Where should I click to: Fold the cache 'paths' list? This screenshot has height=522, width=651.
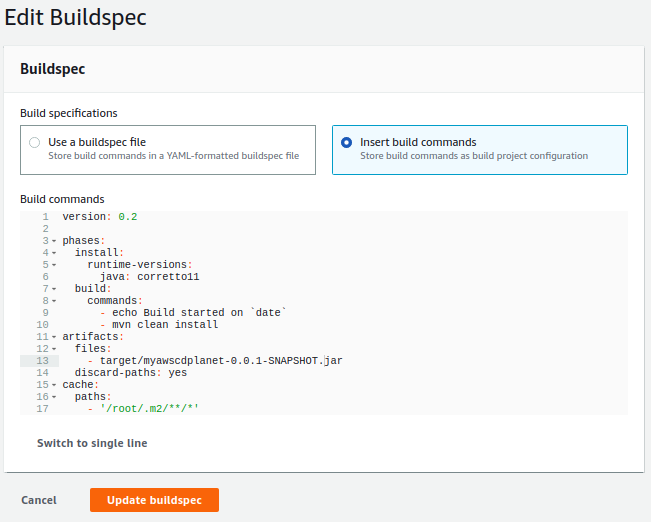(x=54, y=397)
